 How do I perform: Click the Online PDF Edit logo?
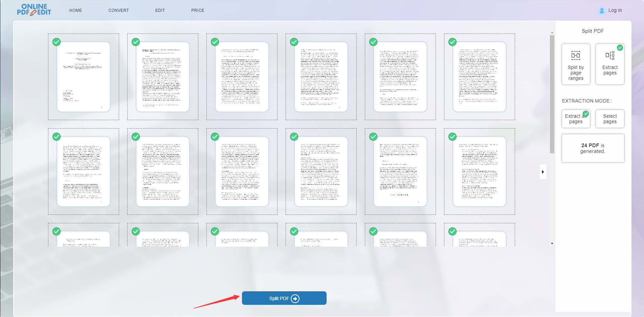pos(34,10)
